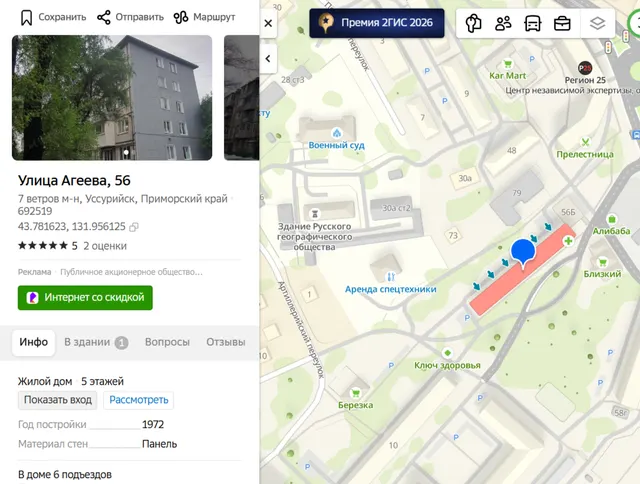Image resolution: width=640 pixels, height=484 pixels.
Task: Click the Kar Mart shop marker
Action: (x=508, y=64)
